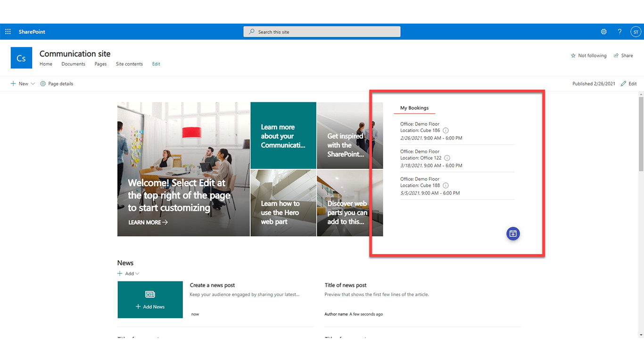The image size is (644, 362).
Task: Click the pencil Edit icon beside Published date
Action: tap(623, 83)
